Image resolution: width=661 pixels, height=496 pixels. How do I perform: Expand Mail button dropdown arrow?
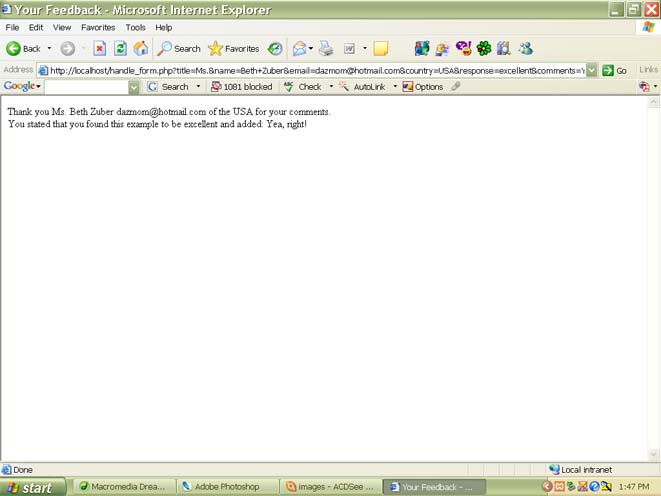(x=311, y=49)
